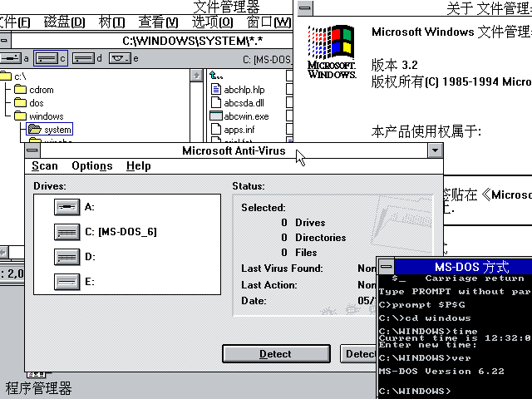The height and width of the screenshot is (399, 532).
Task: Select drive E icon in Anti-Virus drives list
Action: coord(66,282)
